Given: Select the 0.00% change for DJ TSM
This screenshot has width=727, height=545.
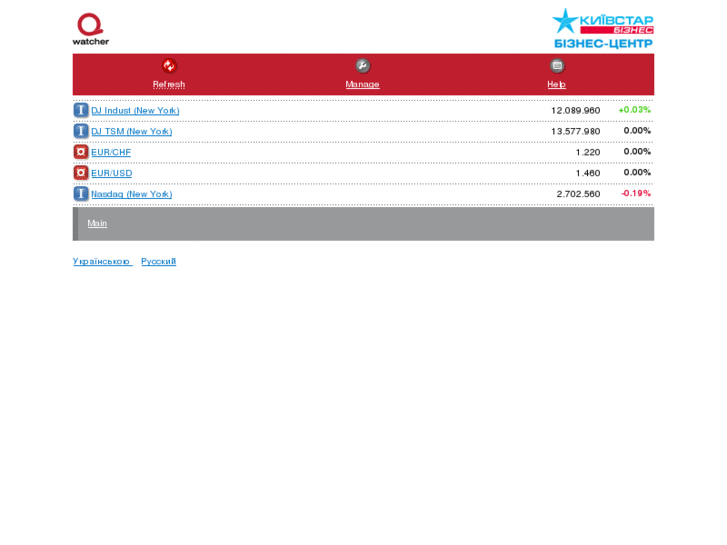Looking at the screenshot, I should (x=637, y=131).
